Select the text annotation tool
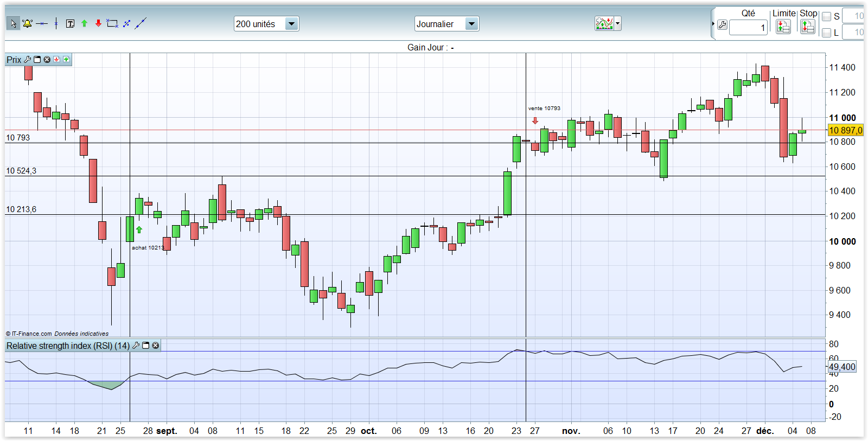 click(x=70, y=23)
